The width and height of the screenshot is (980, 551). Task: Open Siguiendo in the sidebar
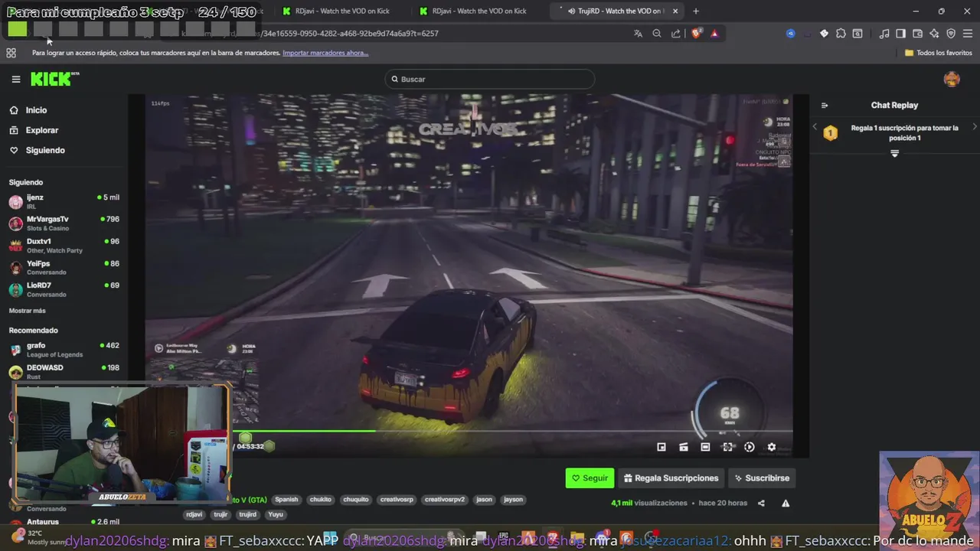44,150
